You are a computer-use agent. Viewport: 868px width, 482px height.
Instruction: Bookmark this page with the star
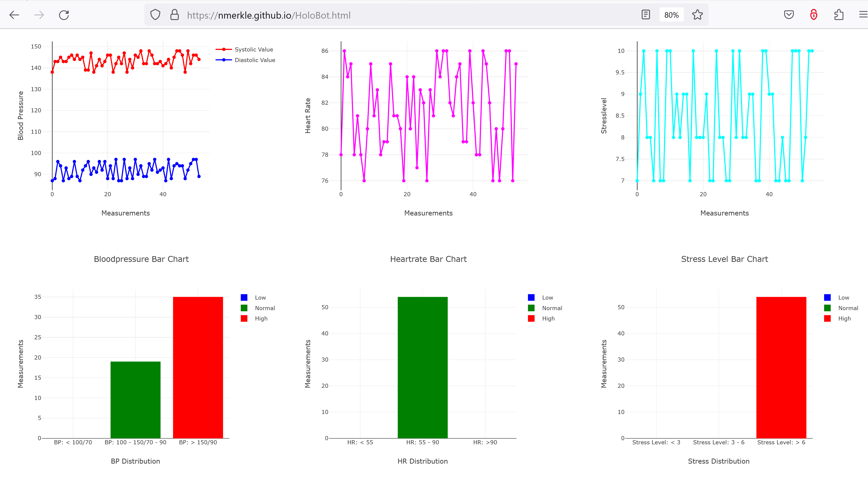(x=697, y=15)
